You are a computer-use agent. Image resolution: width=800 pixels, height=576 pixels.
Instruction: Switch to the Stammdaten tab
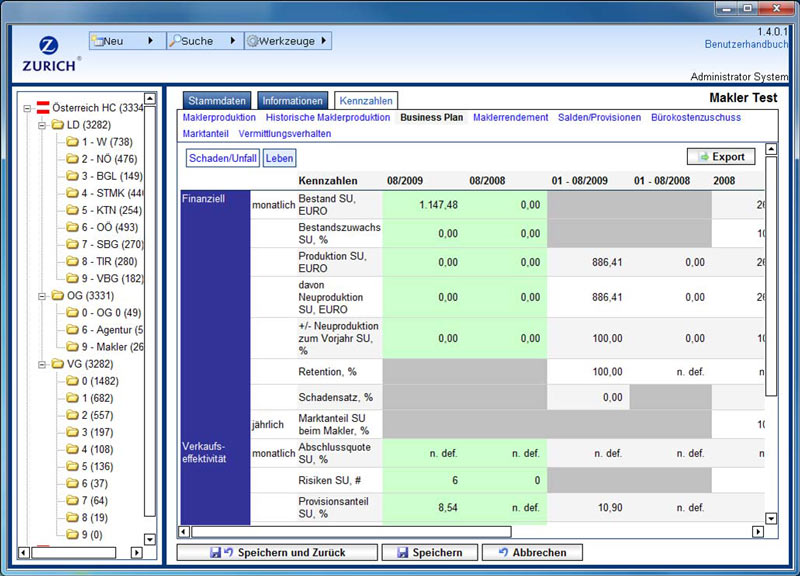point(216,100)
